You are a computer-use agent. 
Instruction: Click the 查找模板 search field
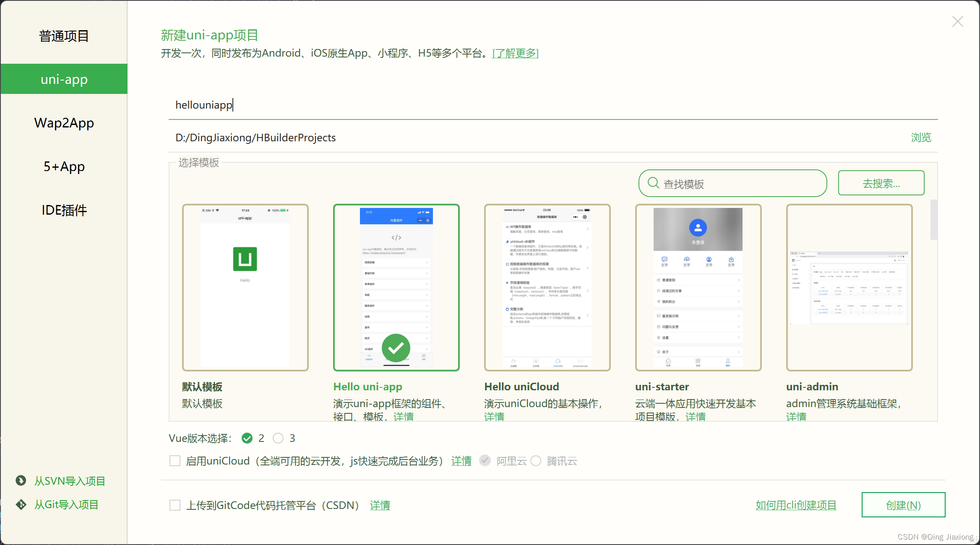point(732,183)
